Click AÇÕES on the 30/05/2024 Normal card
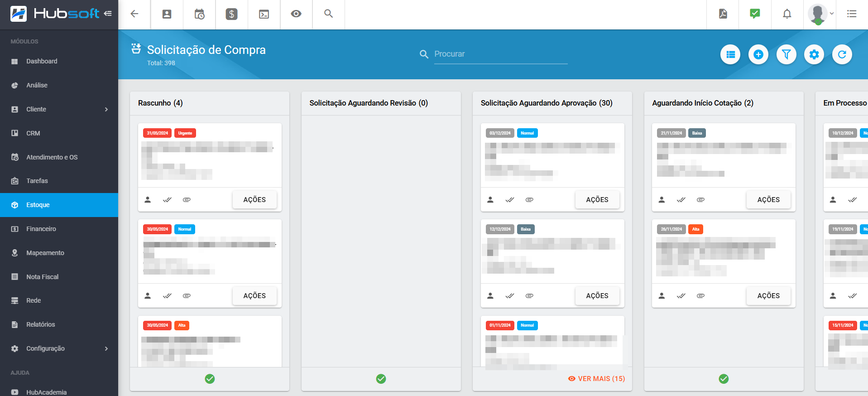Image resolution: width=868 pixels, height=396 pixels. 254,296
